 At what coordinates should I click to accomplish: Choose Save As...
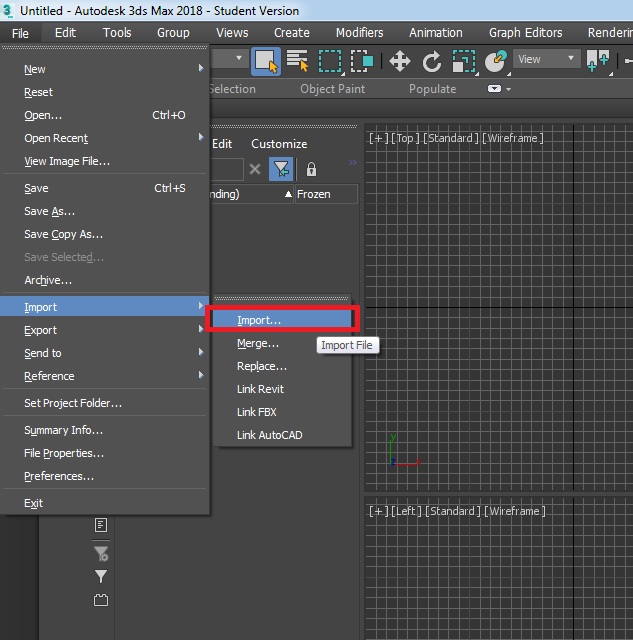click(x=104, y=211)
